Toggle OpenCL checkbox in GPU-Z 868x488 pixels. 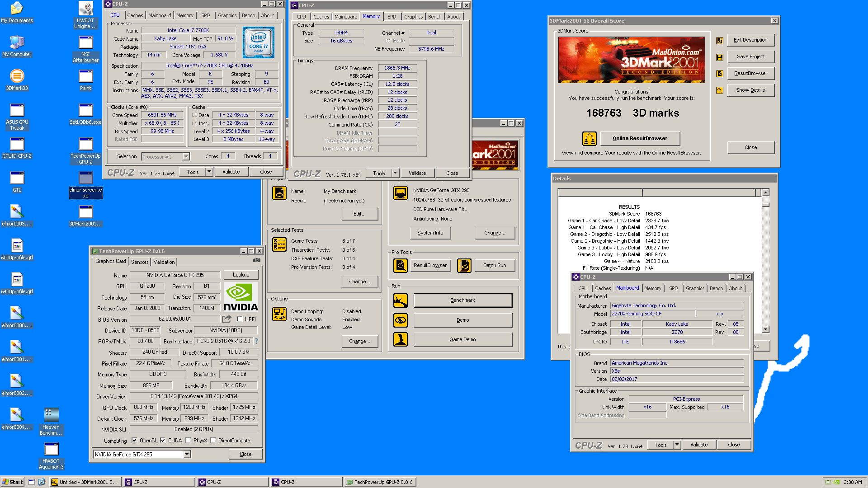tap(134, 441)
